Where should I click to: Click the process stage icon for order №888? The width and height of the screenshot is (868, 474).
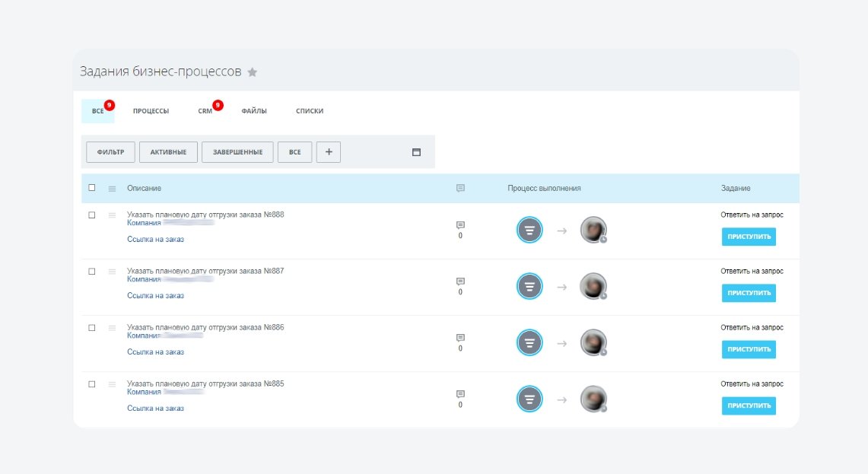point(529,230)
